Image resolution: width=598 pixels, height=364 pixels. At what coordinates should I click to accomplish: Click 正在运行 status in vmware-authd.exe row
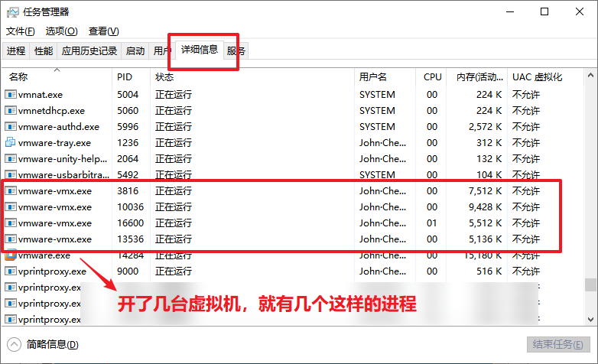click(x=174, y=127)
